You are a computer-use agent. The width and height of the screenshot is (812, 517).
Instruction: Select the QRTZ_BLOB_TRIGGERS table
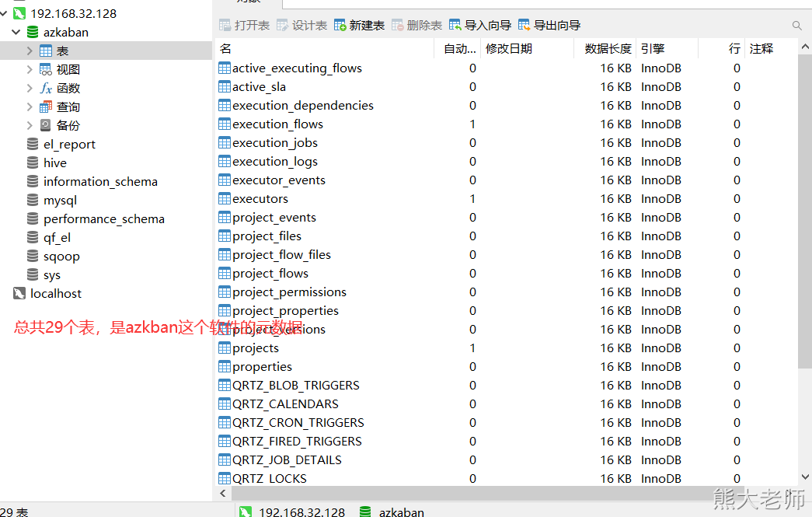coord(296,385)
